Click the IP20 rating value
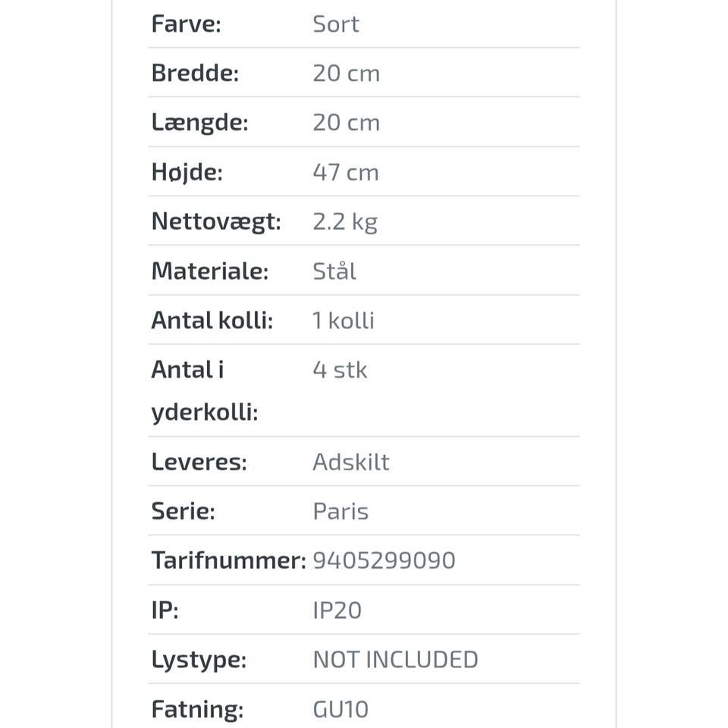Image resolution: width=728 pixels, height=728 pixels. click(337, 610)
